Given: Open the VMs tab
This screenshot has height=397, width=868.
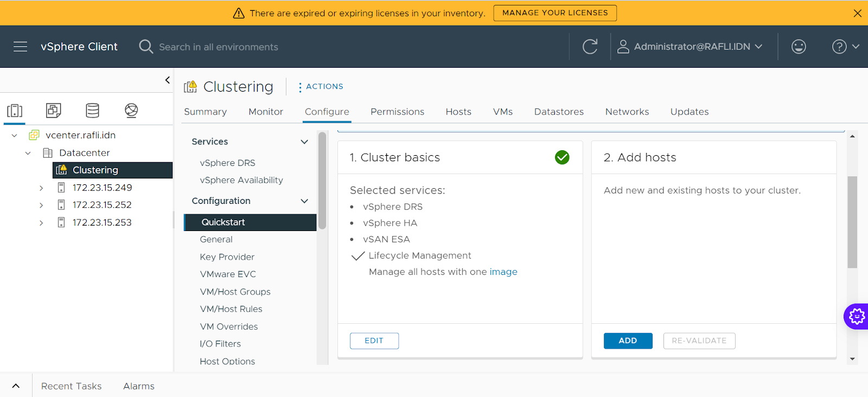Looking at the screenshot, I should 503,112.
